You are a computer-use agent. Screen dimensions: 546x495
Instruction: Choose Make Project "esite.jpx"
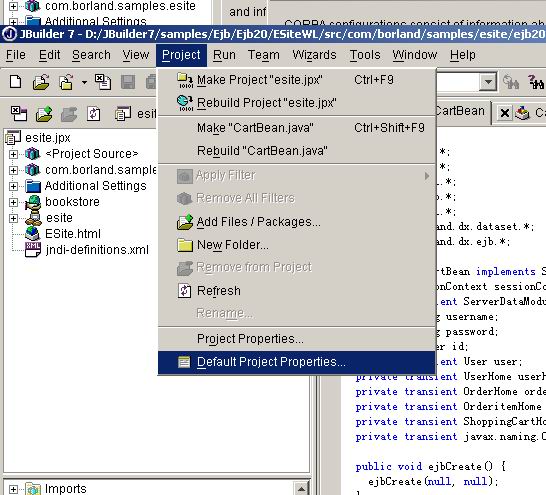[296, 80]
